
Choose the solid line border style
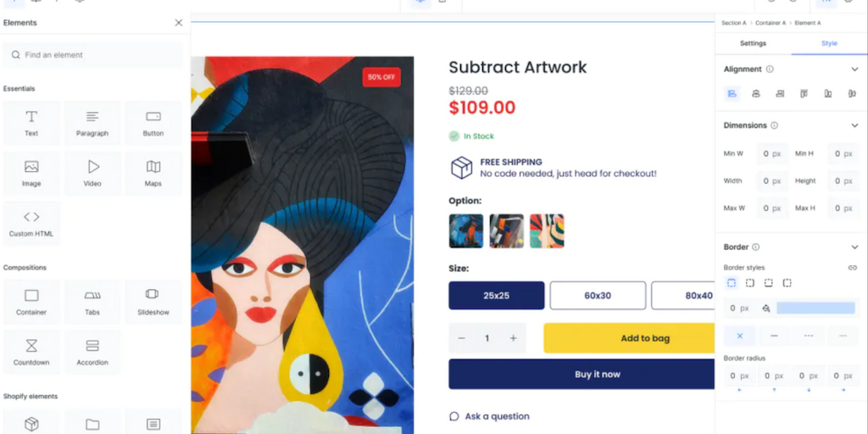coord(774,336)
